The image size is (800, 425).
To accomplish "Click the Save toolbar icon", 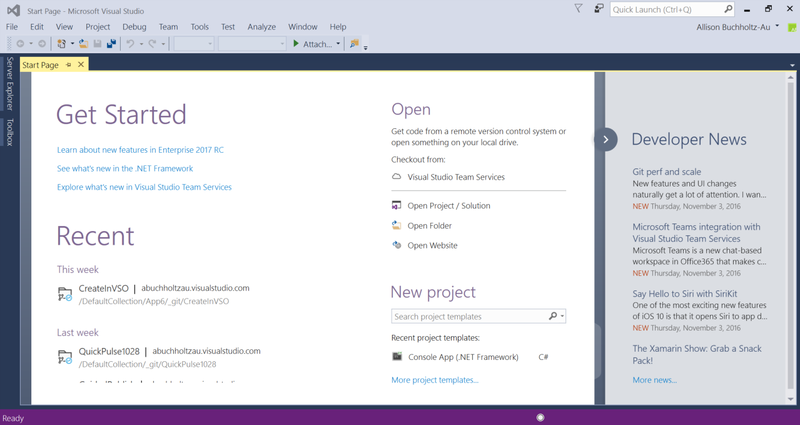I will (x=97, y=44).
